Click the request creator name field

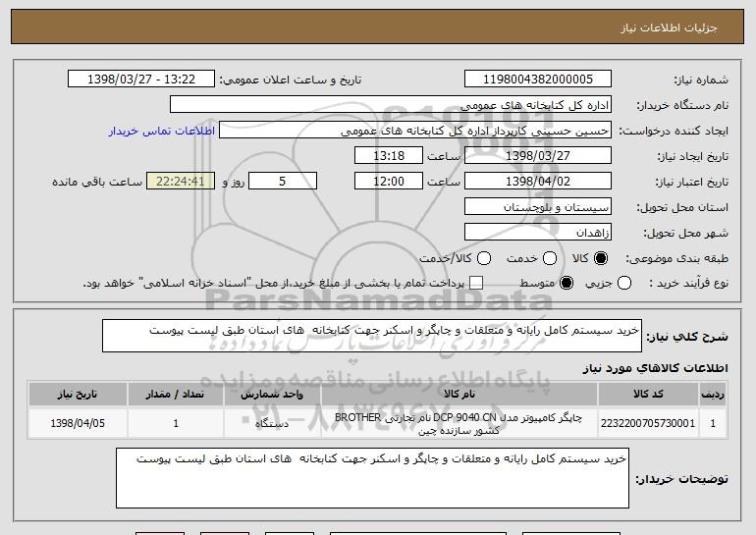tap(414, 131)
